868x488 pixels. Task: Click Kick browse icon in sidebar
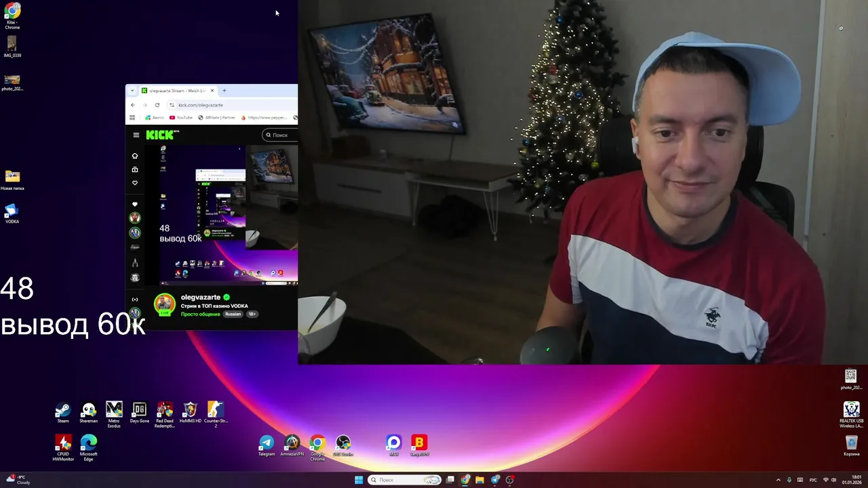(x=135, y=169)
